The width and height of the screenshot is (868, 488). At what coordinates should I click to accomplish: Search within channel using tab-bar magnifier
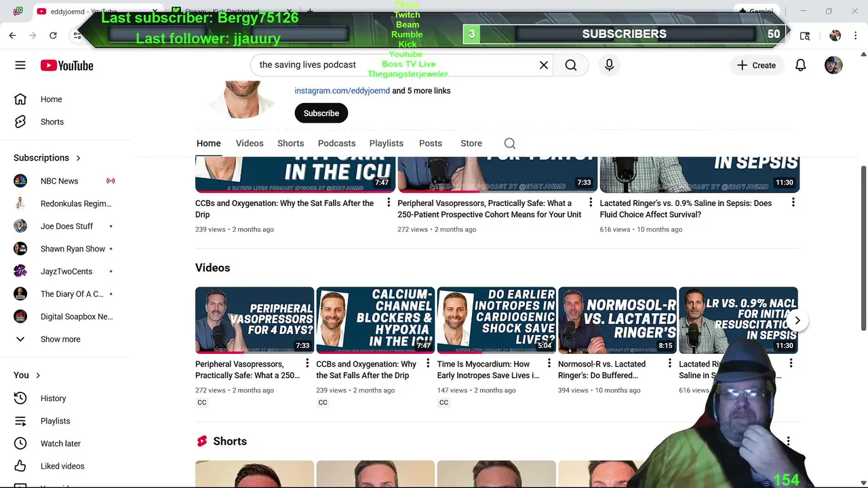point(510,143)
